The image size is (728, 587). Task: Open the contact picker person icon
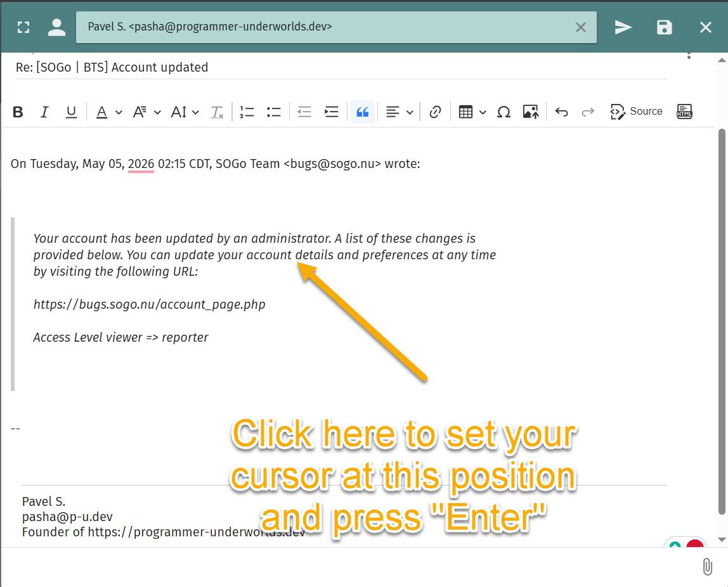pyautogui.click(x=56, y=27)
